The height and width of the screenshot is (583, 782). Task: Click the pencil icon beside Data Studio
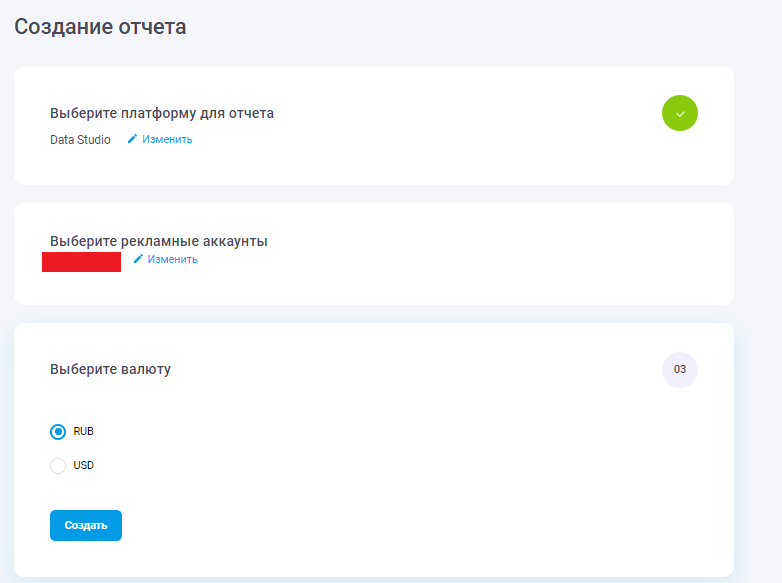click(132, 139)
